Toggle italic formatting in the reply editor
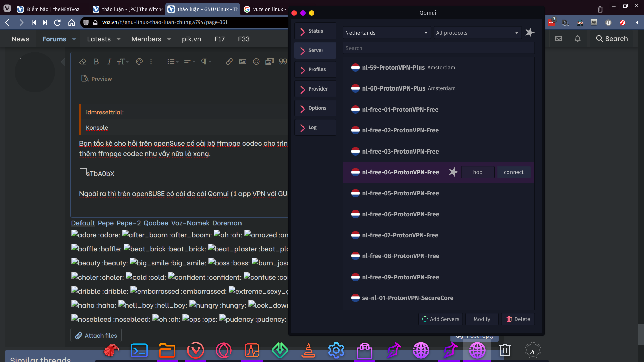 tap(109, 61)
